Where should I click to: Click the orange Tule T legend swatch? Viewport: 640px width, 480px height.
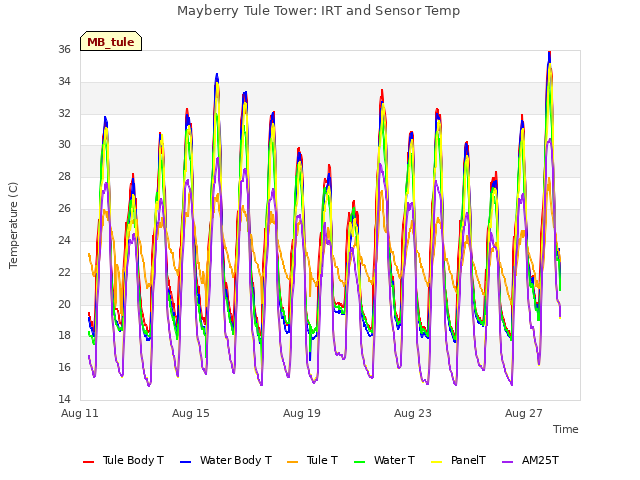pos(293,462)
